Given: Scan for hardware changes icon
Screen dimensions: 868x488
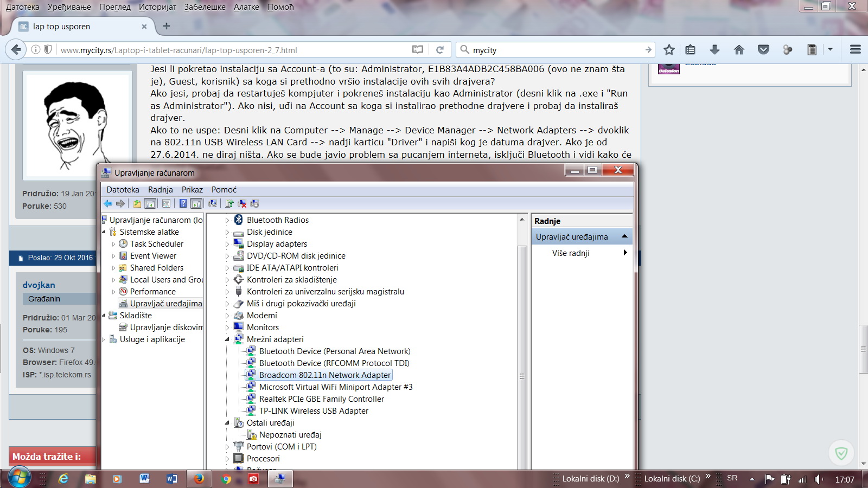Looking at the screenshot, I should (x=213, y=203).
